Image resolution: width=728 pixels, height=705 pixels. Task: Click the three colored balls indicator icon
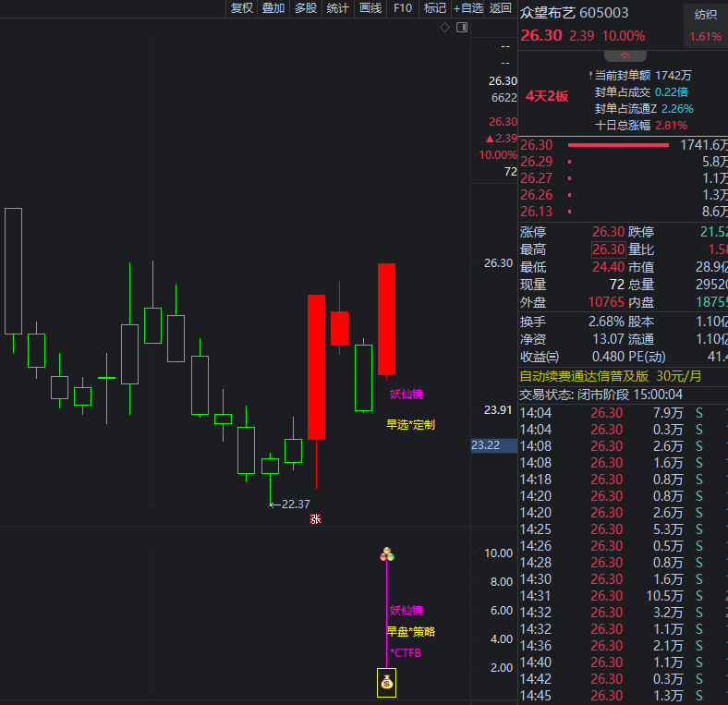coord(387,554)
